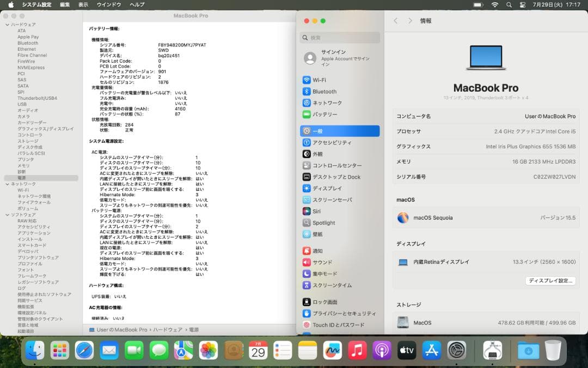The image size is (588, 368).
Task: Open Control Center in menu bar
Action: tap(522, 5)
